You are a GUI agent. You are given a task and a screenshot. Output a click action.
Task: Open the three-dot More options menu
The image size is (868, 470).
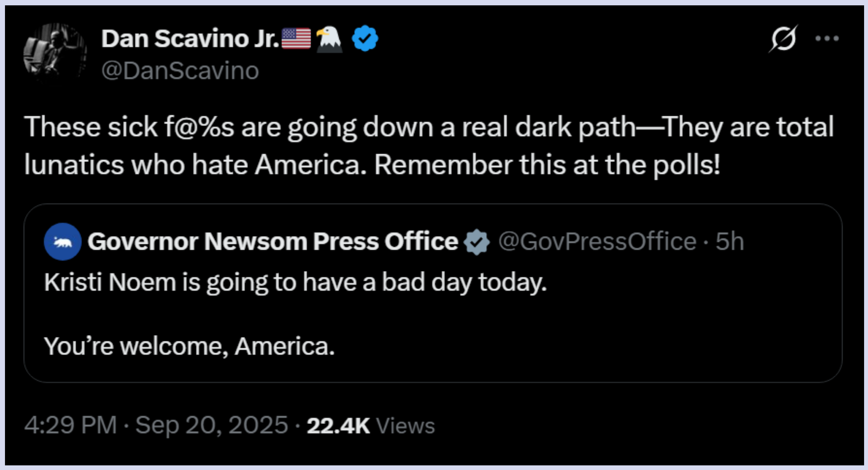(x=827, y=38)
